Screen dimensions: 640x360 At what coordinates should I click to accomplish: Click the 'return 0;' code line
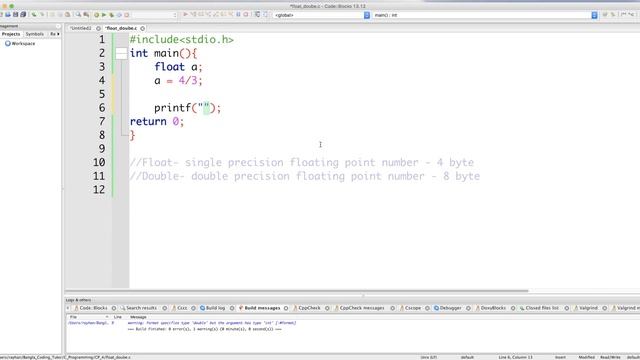pos(157,122)
